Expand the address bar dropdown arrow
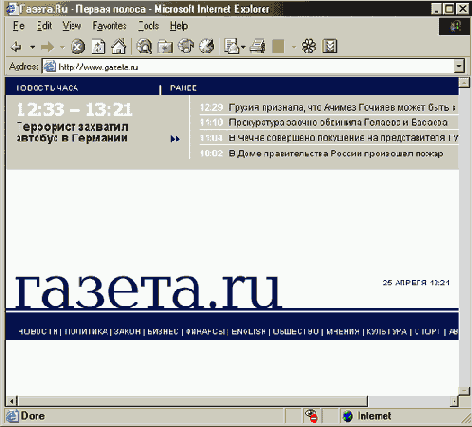 [459, 66]
